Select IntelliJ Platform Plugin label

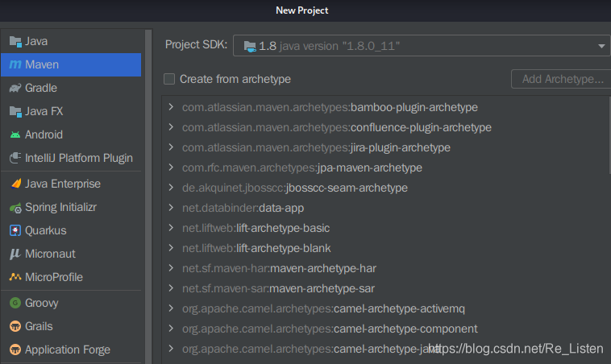[79, 158]
